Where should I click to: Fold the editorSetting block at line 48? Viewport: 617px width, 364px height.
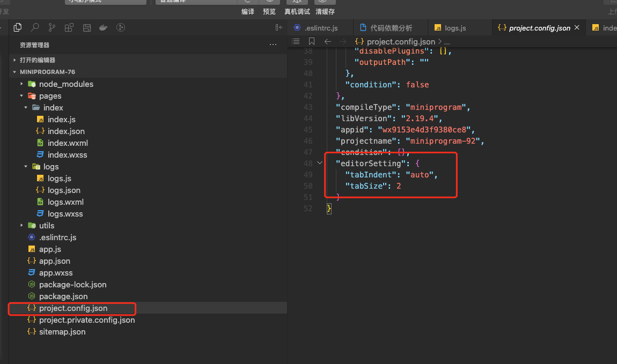point(320,163)
